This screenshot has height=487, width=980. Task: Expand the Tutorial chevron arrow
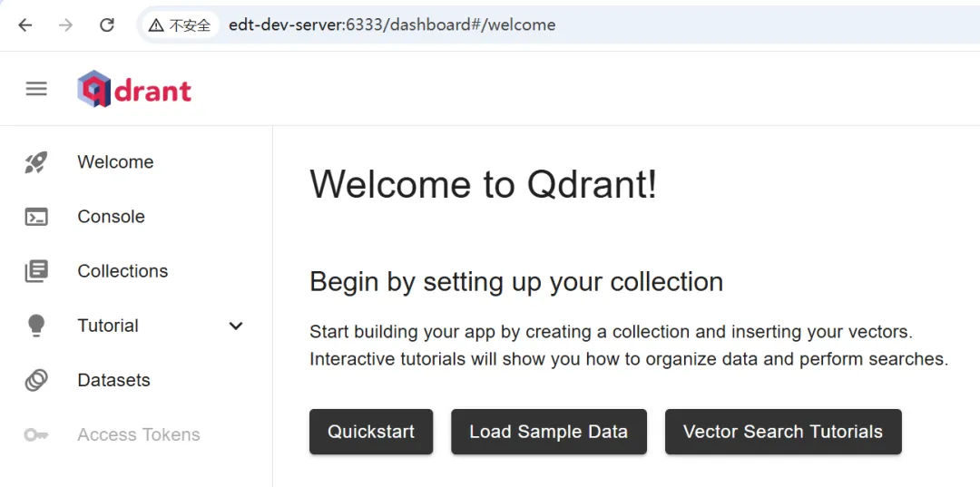point(236,326)
